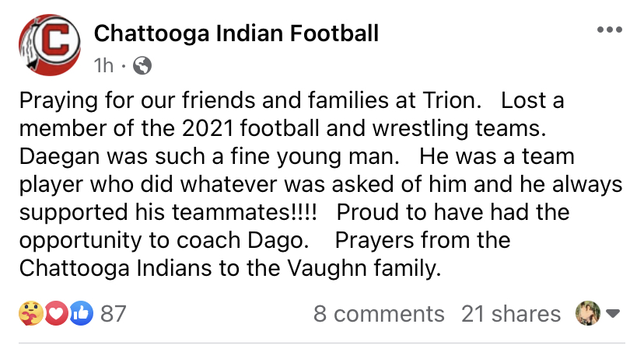Click the 1h post timestamp
The image size is (644, 345).
coord(103,65)
